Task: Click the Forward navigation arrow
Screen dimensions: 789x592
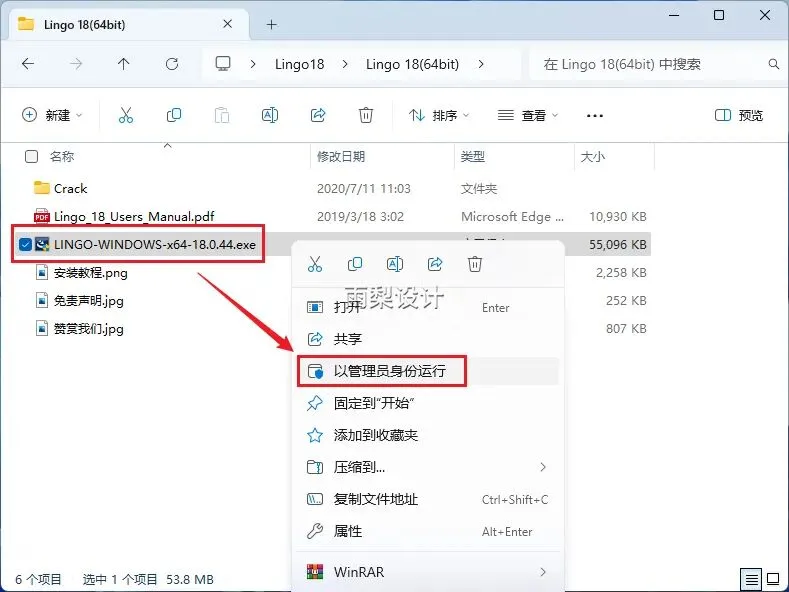Action: 76,64
